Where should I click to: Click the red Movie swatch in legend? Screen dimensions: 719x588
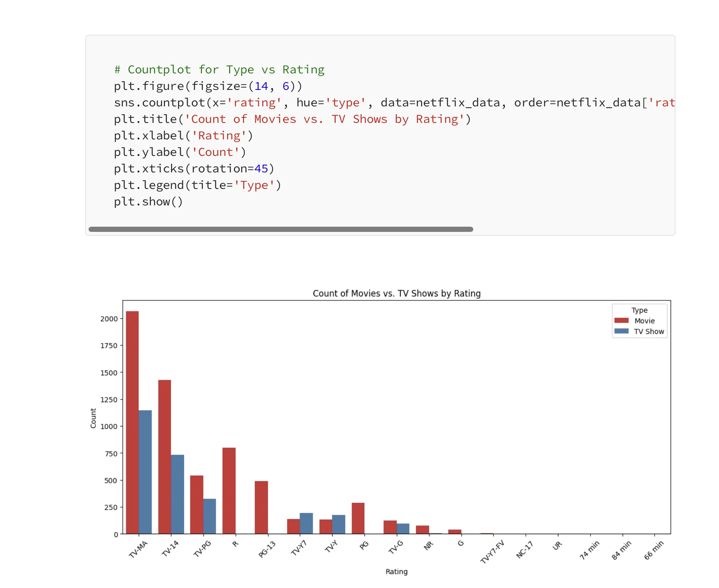pos(621,320)
